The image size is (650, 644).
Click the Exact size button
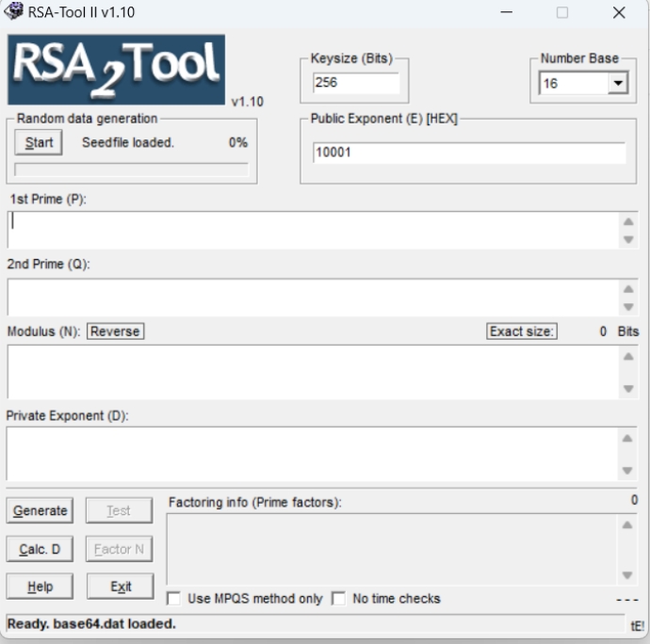click(522, 331)
